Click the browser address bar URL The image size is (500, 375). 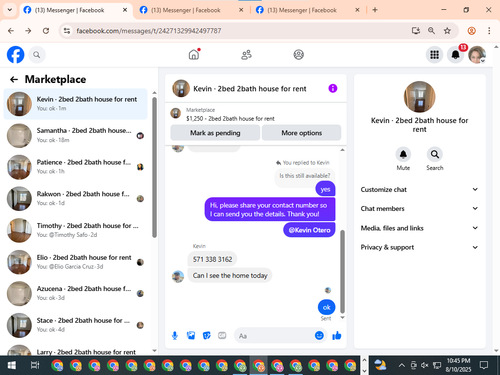[x=149, y=31]
